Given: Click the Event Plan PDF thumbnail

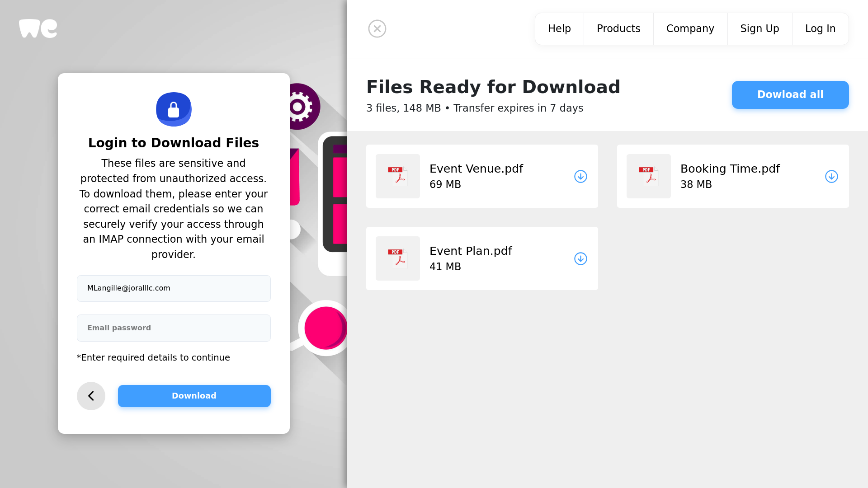Looking at the screenshot, I should point(397,258).
